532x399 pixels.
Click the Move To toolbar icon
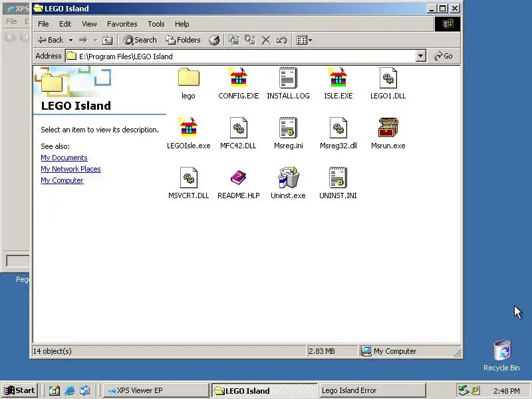(x=234, y=40)
